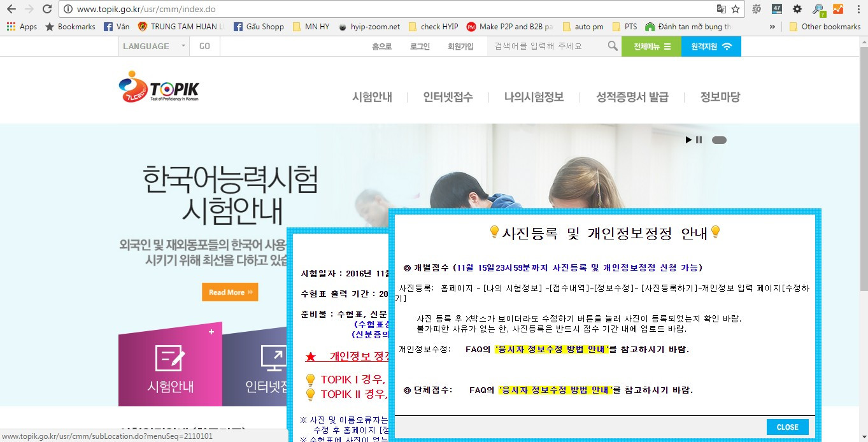
Task: Click the orange Read More button
Action: click(230, 292)
